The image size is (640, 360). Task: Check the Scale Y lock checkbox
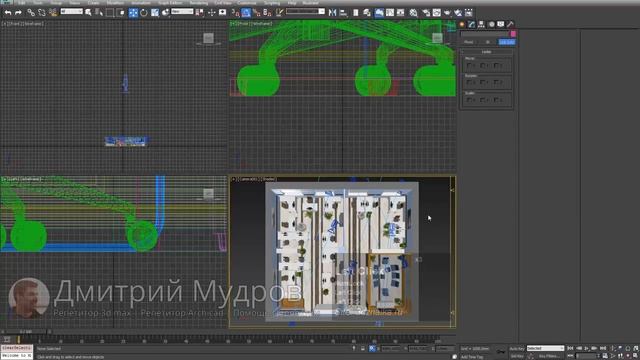pos(483,100)
